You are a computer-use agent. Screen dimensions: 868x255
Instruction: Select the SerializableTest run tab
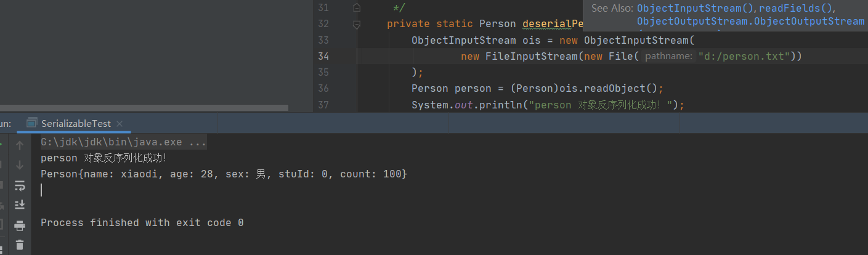[76, 123]
